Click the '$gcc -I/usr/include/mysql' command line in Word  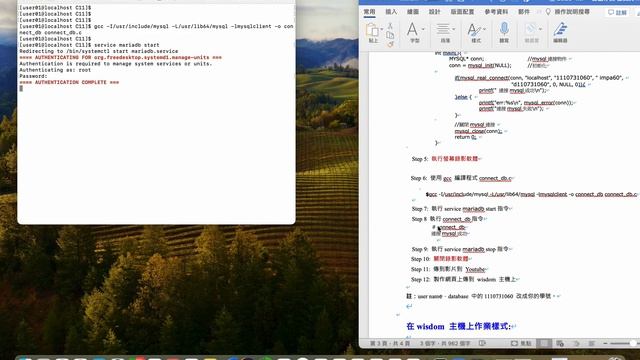pyautogui.click(x=531, y=194)
